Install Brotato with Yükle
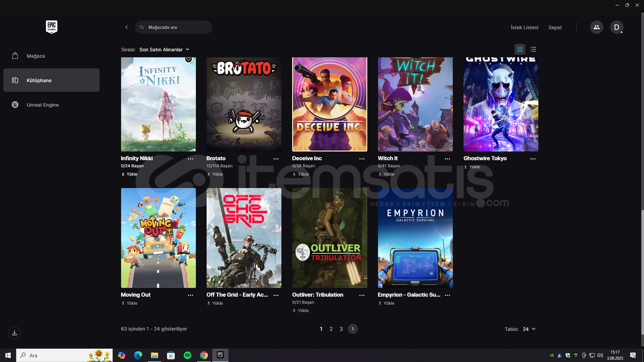Viewport: 644px width, 362px height. (x=215, y=174)
